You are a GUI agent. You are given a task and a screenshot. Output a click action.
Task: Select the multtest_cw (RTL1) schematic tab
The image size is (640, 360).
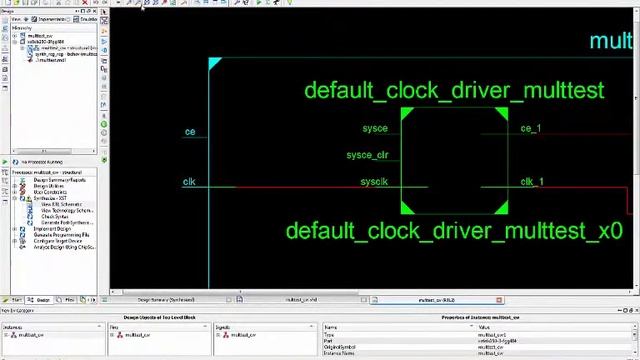[x=437, y=300]
